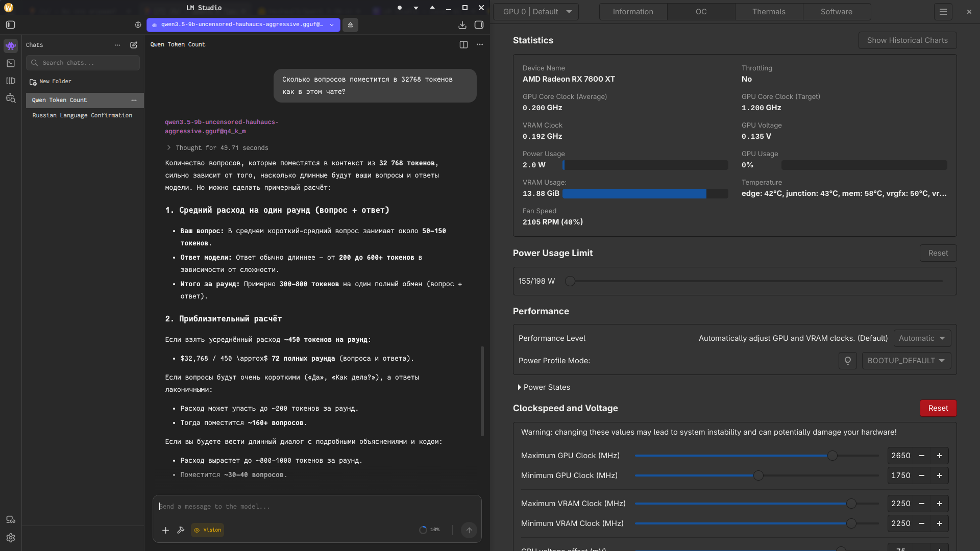Screen dimensions: 980x551
Task: Toggle the left sidebar panel
Action: click(10, 24)
